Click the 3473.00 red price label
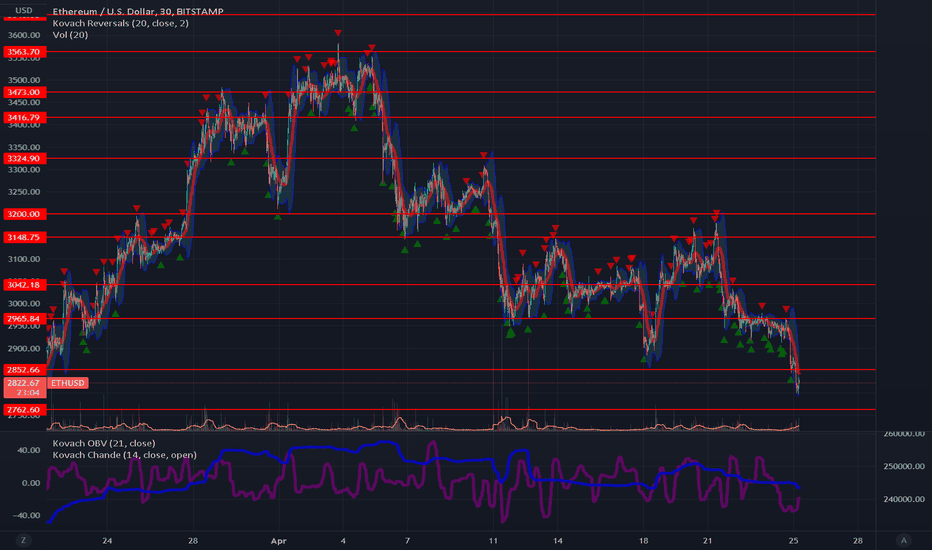This screenshot has width=932, height=550. point(24,92)
